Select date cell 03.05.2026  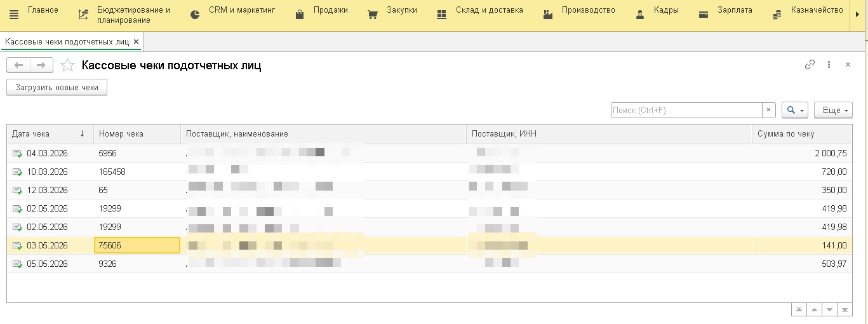(47, 245)
